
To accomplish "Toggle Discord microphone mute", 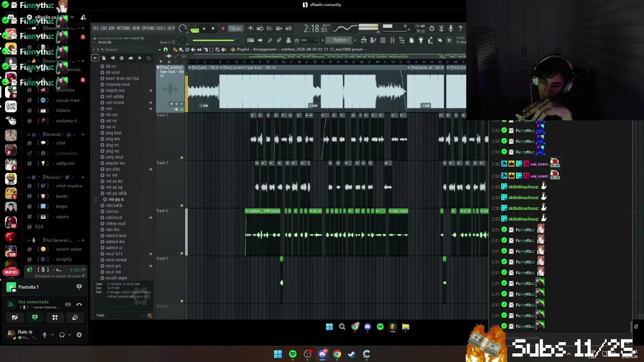I will (44, 335).
